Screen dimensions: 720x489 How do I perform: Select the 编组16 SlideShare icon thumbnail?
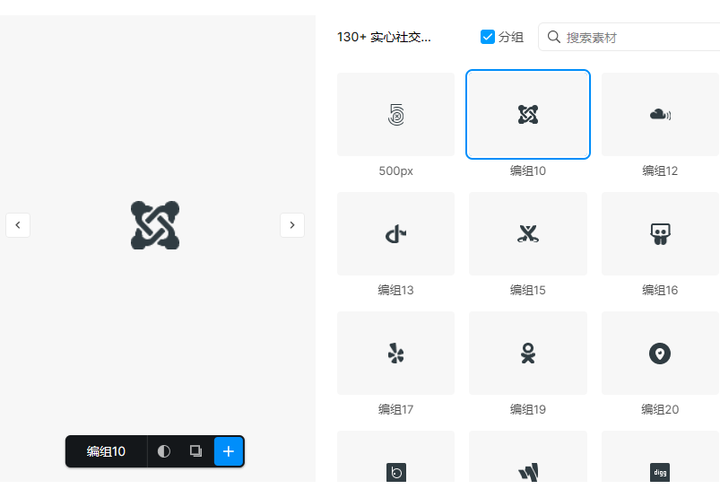[660, 234]
